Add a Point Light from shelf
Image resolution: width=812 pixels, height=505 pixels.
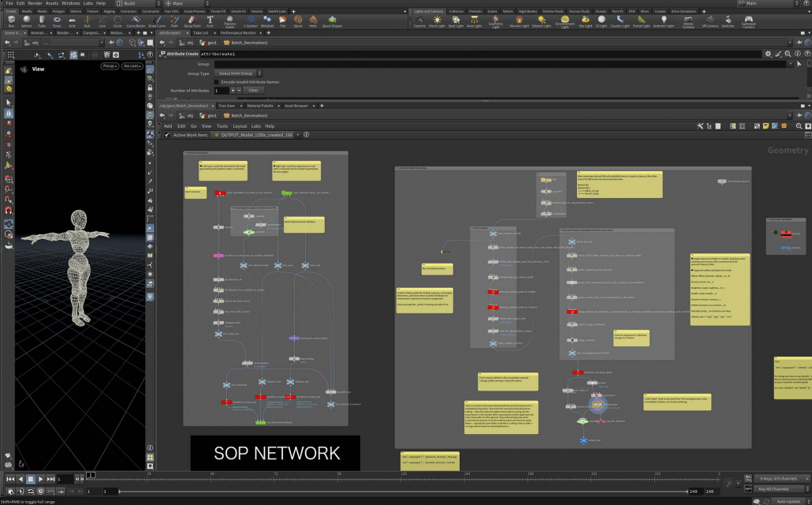(438, 21)
